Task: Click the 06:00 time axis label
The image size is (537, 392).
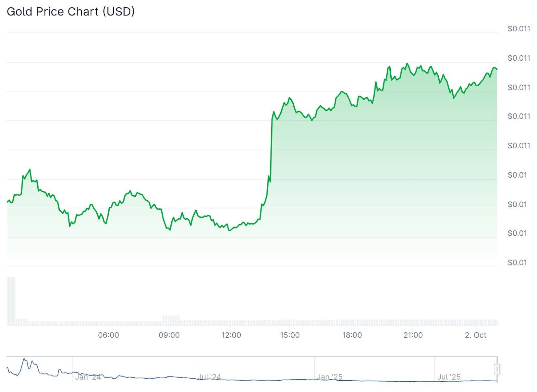Action: [x=108, y=335]
